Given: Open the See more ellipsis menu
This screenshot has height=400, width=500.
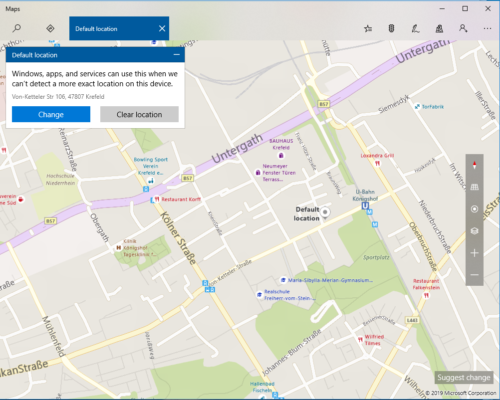Looking at the screenshot, I should (x=487, y=28).
